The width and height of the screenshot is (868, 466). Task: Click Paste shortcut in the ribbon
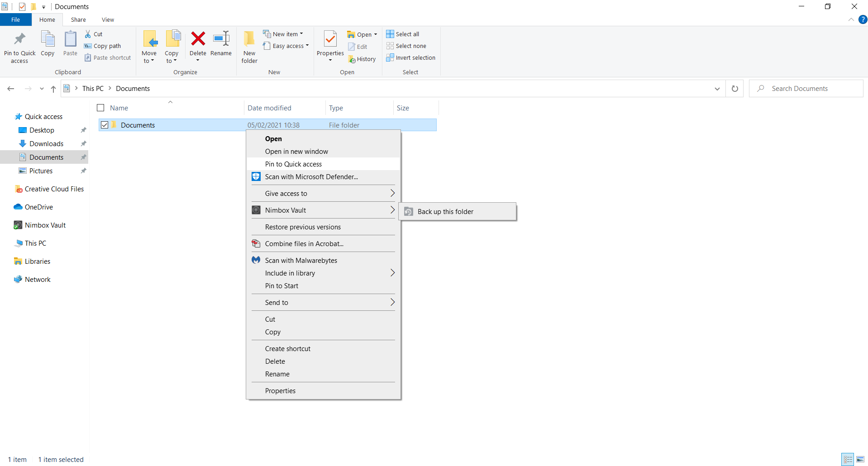108,57
